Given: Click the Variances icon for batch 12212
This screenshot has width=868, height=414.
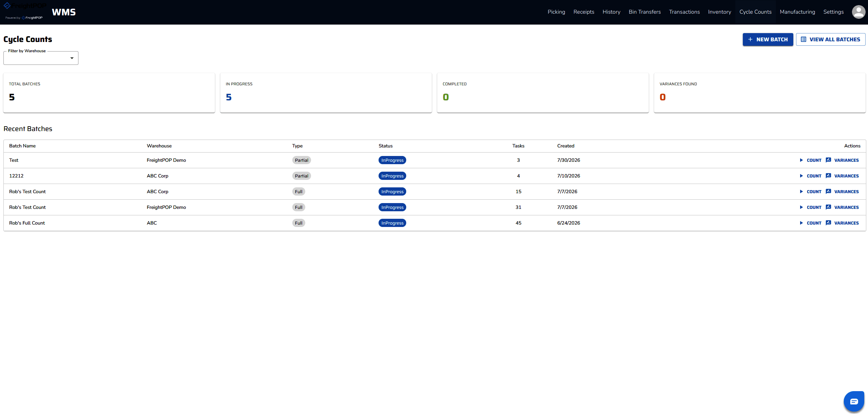Looking at the screenshot, I should [828, 176].
